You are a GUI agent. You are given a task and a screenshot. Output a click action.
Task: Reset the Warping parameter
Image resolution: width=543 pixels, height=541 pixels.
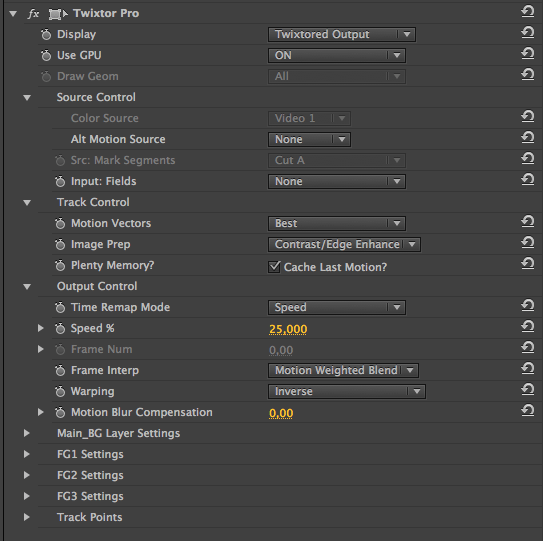click(527, 390)
